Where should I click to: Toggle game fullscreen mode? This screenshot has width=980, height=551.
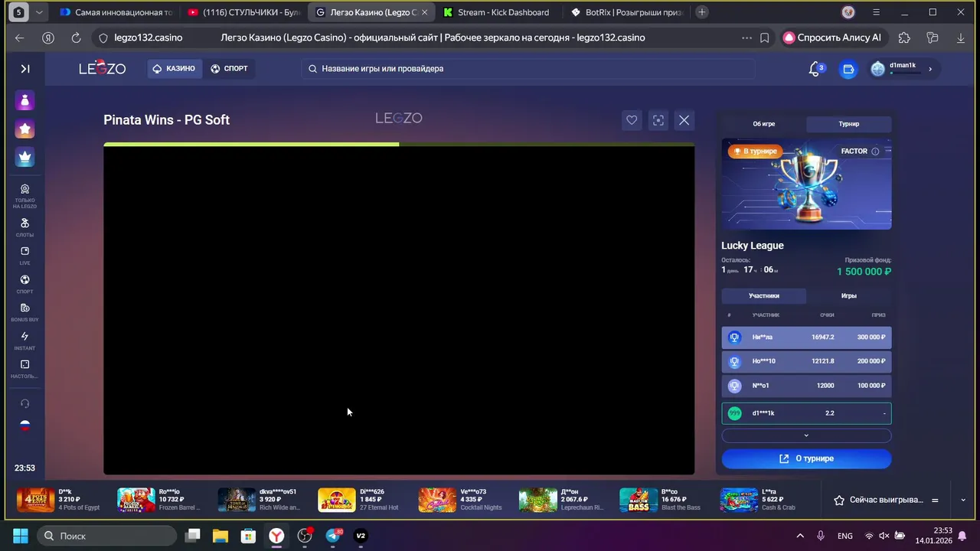[x=658, y=120]
